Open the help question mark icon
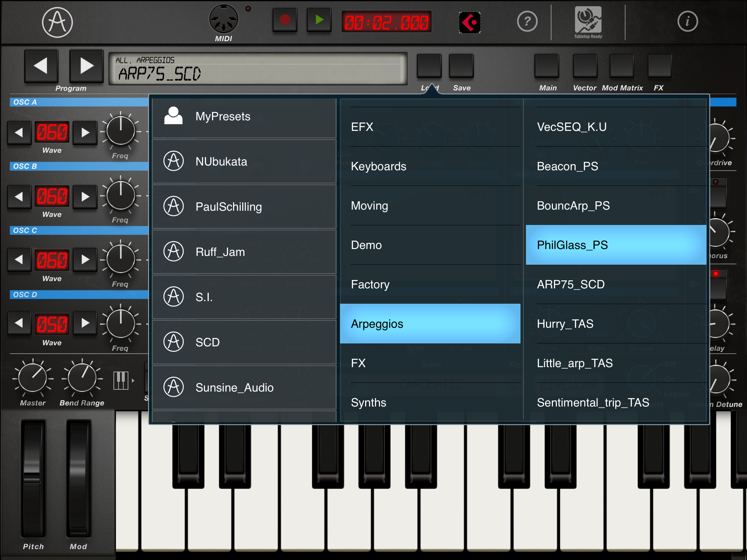Screen dimensions: 747x560 pos(527,22)
